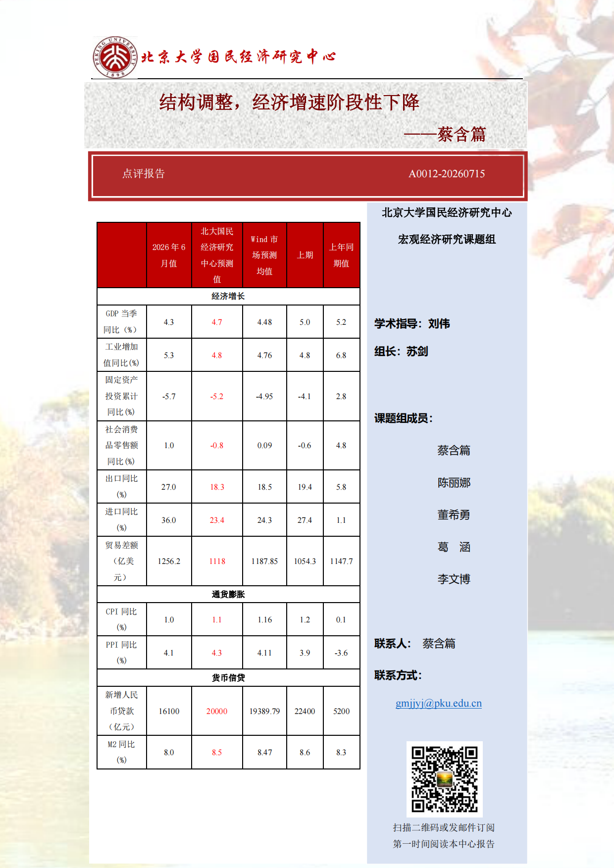The height and width of the screenshot is (868, 614).
Task: Click the row label M2 同比
Action: [x=121, y=752]
